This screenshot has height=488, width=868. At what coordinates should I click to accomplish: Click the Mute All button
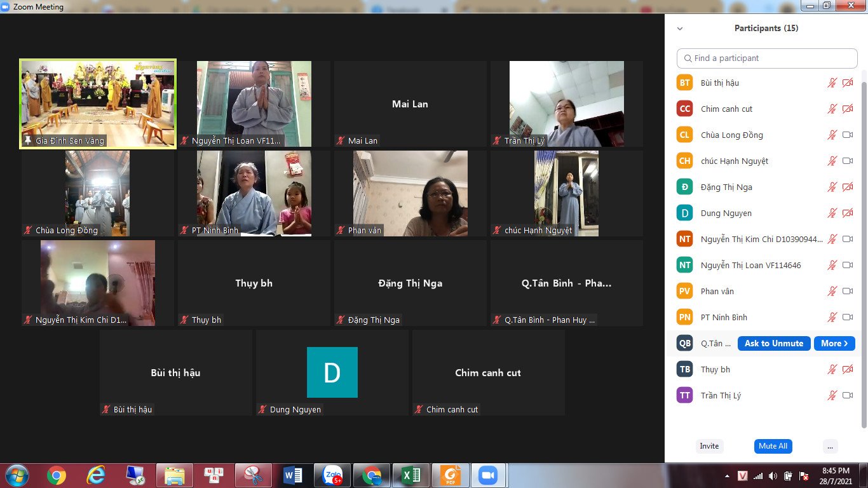coord(773,446)
